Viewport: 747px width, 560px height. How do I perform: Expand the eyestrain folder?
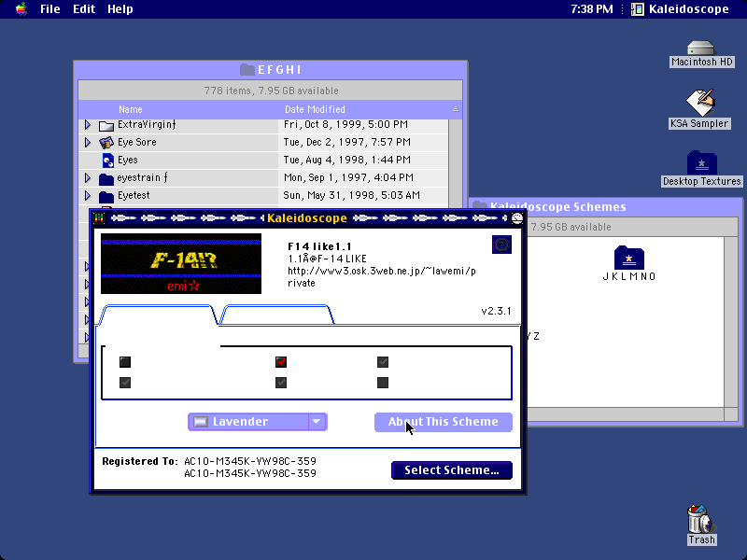(x=88, y=178)
